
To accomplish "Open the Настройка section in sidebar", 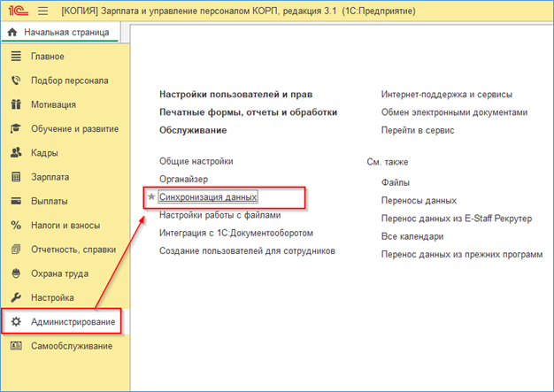I will 52,297.
